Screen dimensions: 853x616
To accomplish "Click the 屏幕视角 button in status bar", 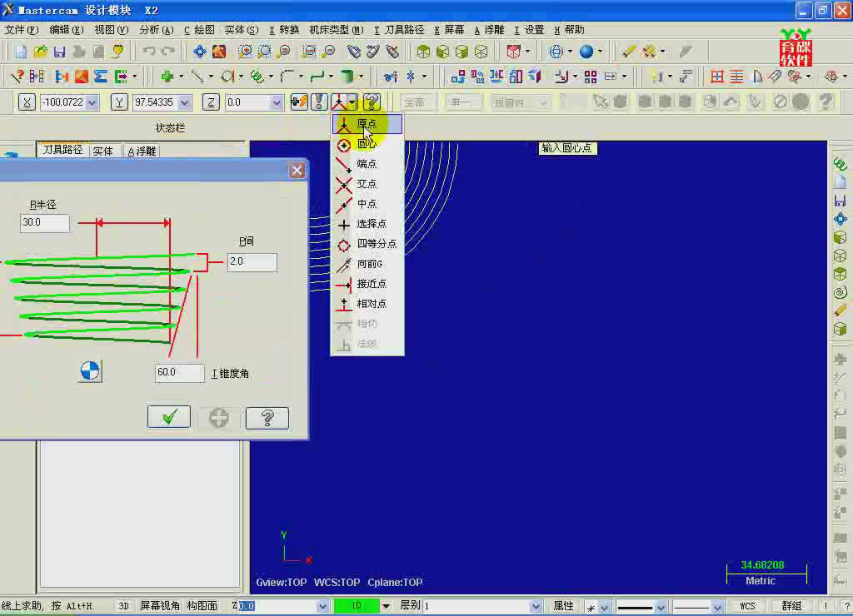I will pos(160,606).
